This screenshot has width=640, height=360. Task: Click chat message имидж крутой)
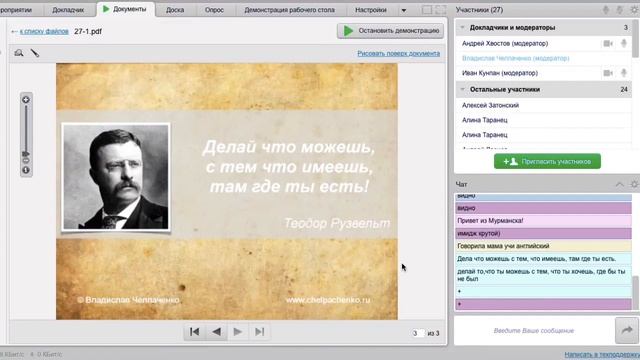tap(543, 233)
